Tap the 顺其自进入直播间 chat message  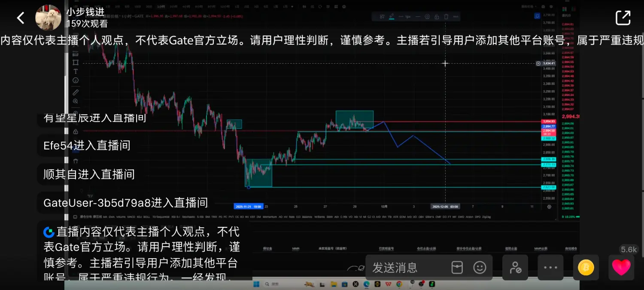pyautogui.click(x=89, y=174)
